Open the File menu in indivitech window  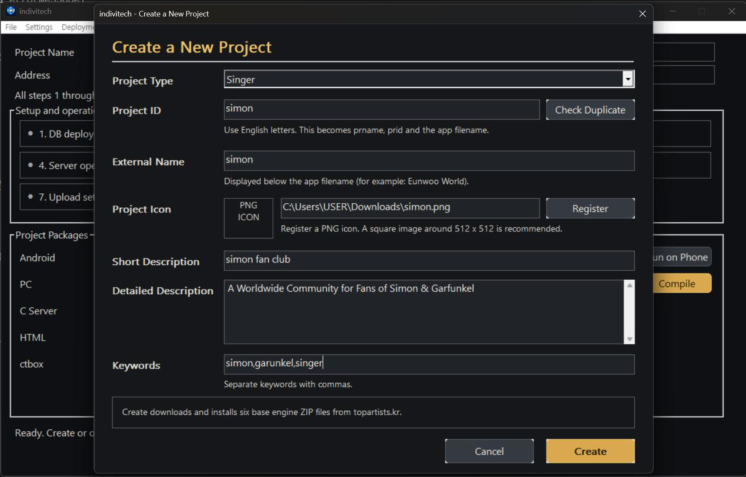point(11,27)
